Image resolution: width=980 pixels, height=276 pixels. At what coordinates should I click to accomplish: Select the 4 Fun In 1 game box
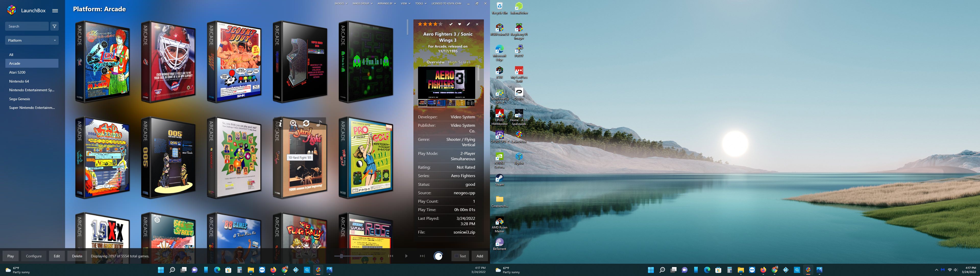click(x=366, y=62)
